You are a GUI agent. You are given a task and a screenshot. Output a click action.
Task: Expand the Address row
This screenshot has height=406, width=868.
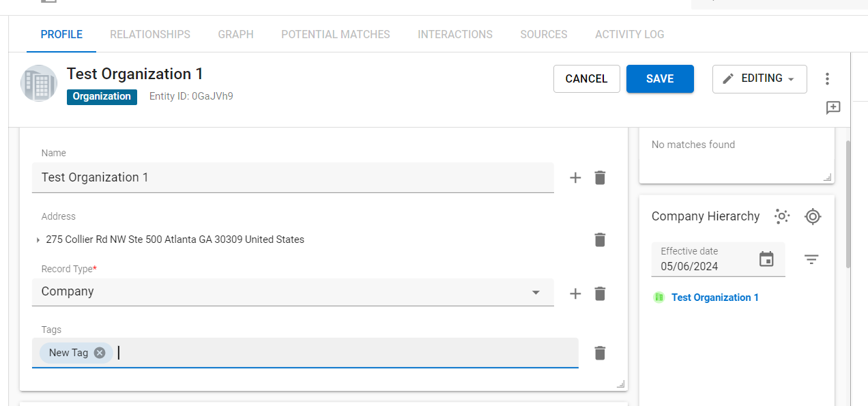tap(38, 240)
